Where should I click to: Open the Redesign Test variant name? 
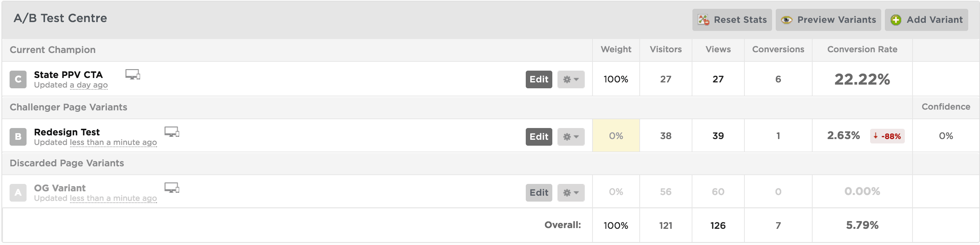67,132
